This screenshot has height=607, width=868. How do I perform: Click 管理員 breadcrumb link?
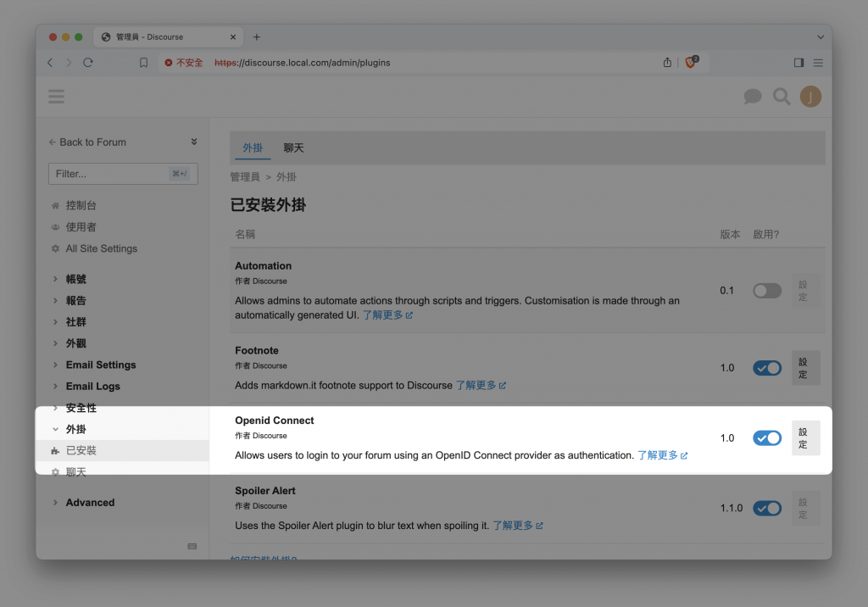[245, 177]
